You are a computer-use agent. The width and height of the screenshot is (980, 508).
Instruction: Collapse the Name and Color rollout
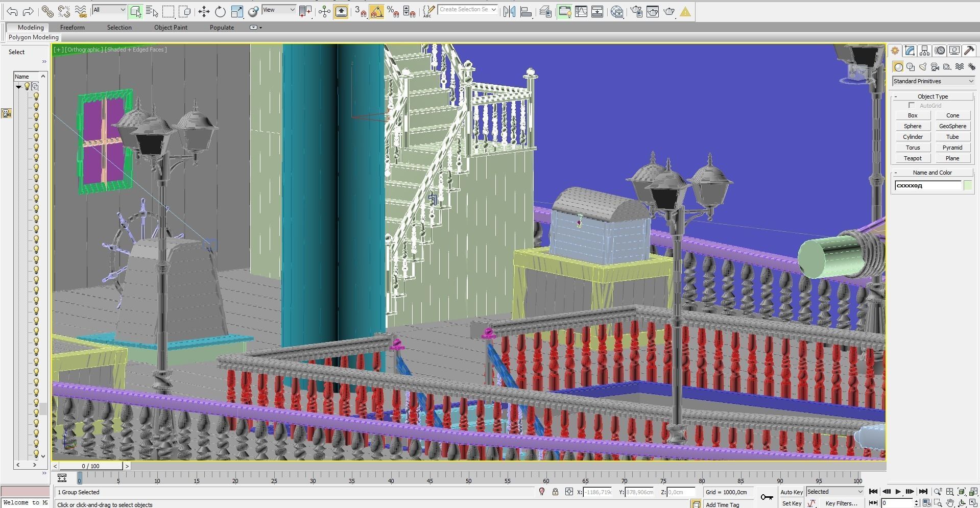896,173
